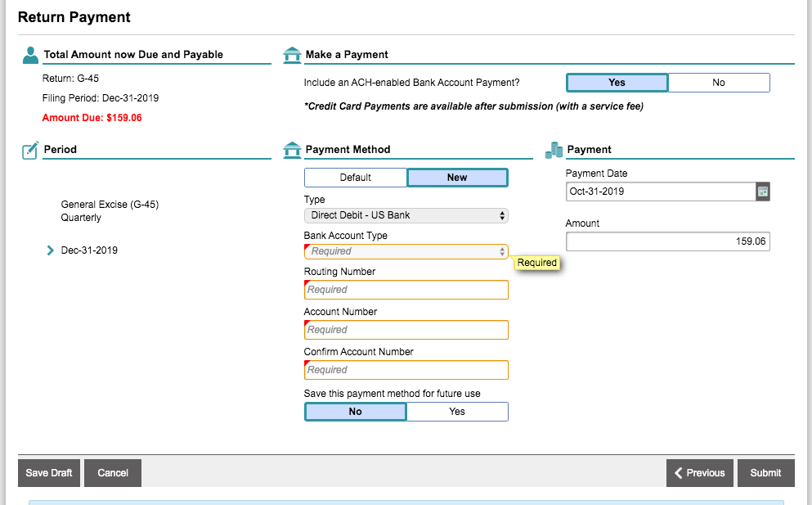
Task: Click the pencil edit icon beside Period
Action: (x=30, y=150)
